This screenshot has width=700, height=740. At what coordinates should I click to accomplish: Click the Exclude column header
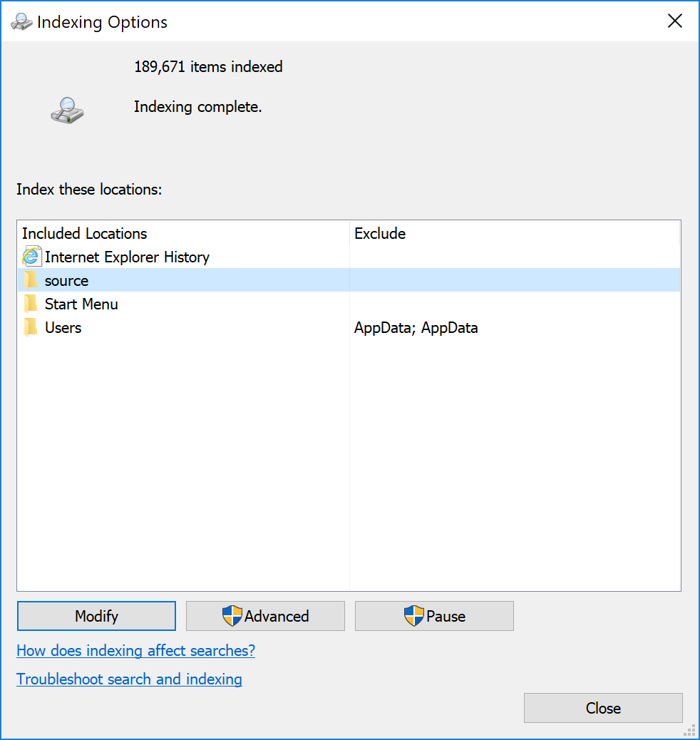pyautogui.click(x=380, y=233)
